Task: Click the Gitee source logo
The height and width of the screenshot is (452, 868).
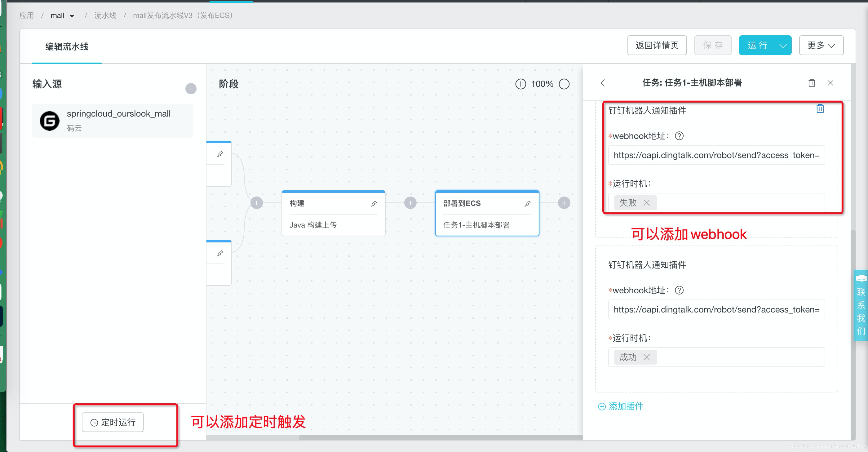Action: (50, 121)
